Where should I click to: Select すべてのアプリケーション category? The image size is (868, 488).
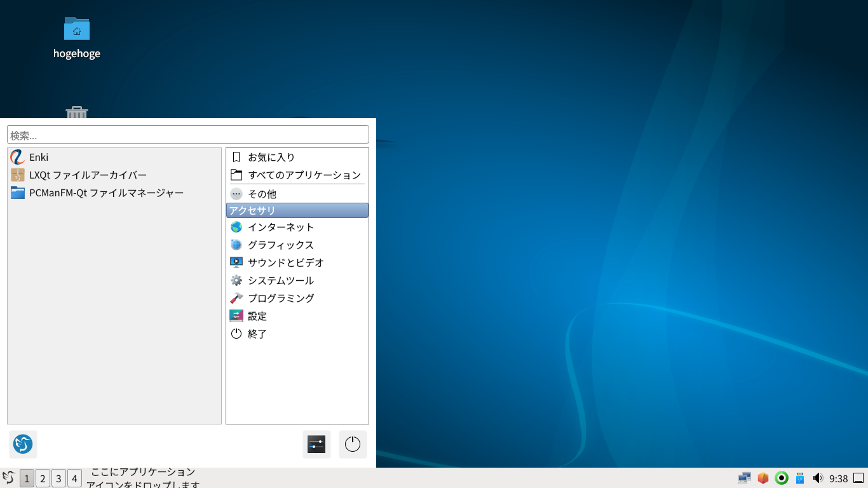pos(304,175)
